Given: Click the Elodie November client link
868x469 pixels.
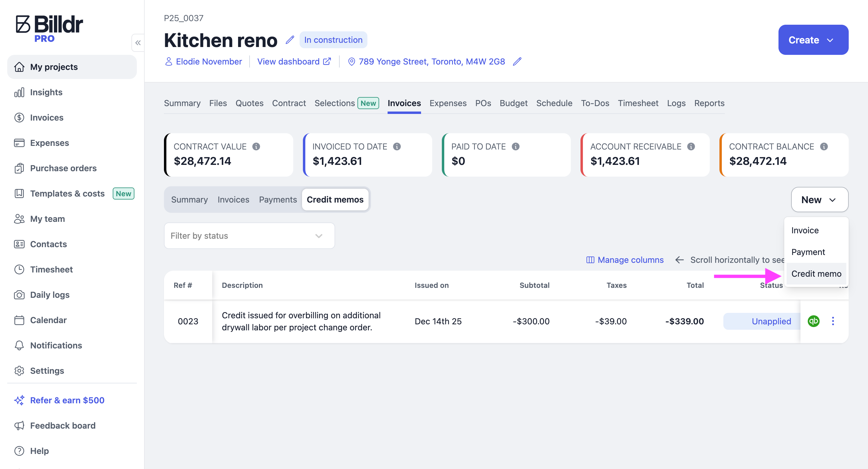Looking at the screenshot, I should coord(203,62).
